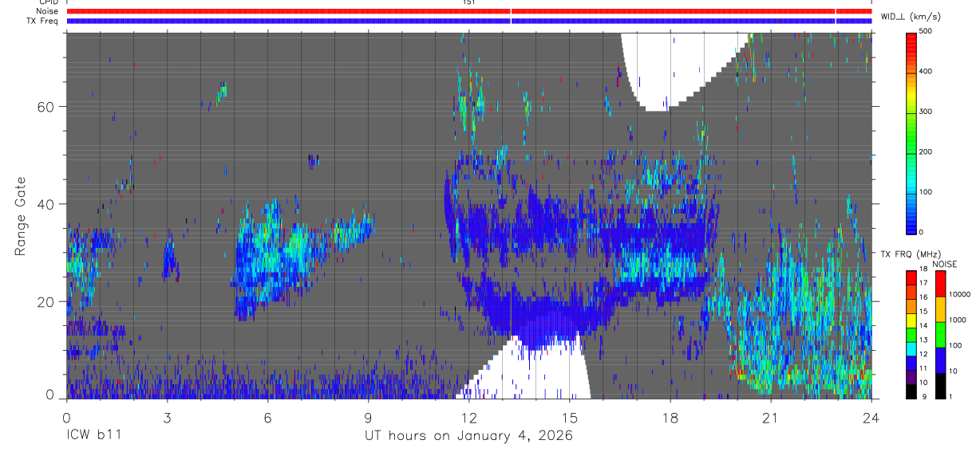Click the '14' TX frequency legend value
Viewport: 980px width, 452px height.
[x=924, y=325]
